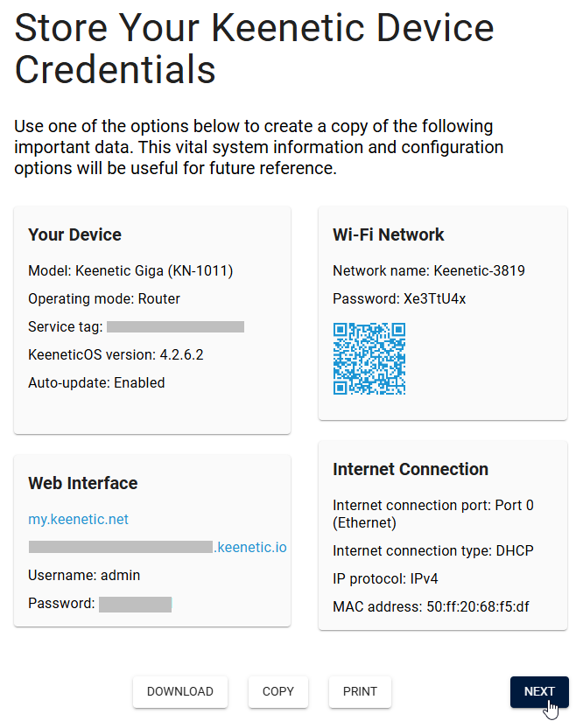Click the Keenetic Giga model line
Viewport: 583px width, 728px height.
click(x=130, y=270)
